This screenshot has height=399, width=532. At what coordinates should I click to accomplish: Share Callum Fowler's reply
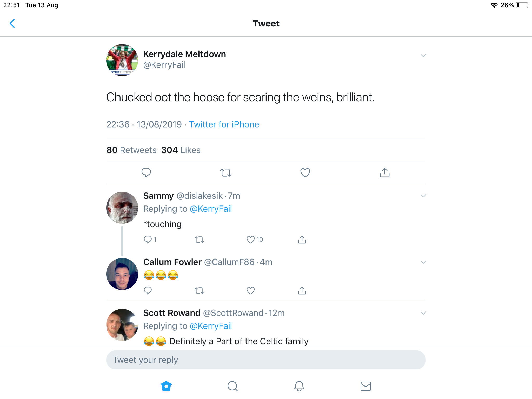click(x=302, y=290)
